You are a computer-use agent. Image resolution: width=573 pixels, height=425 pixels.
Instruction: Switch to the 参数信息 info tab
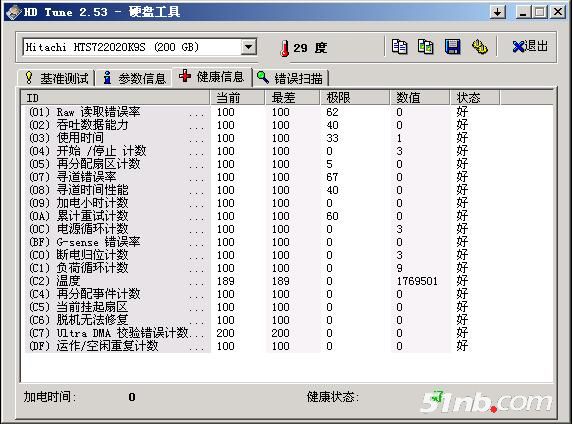pos(134,78)
